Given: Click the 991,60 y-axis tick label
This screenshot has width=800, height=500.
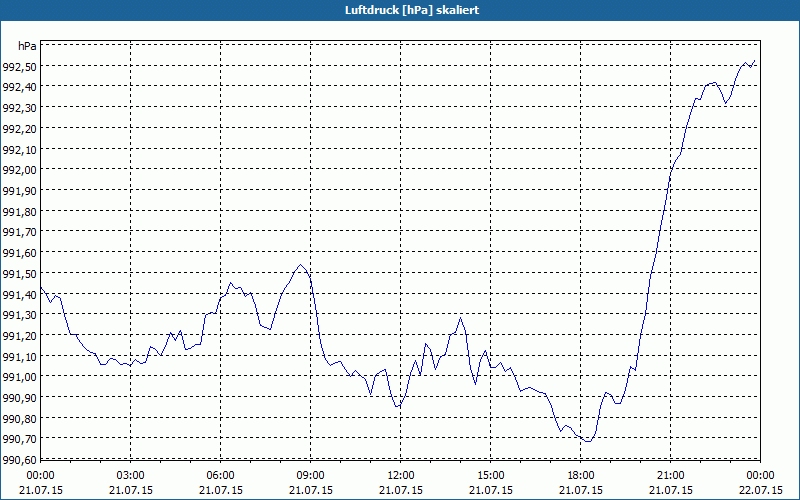Looking at the screenshot, I should [x=19, y=253].
